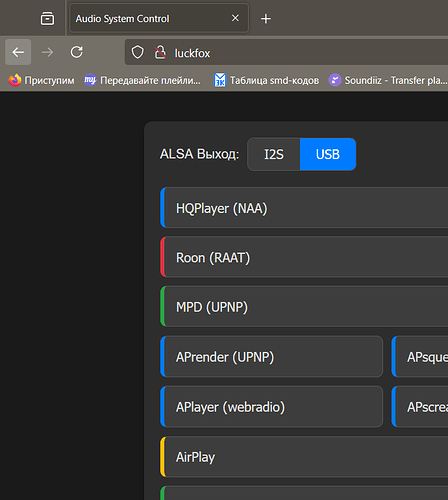
Task: Select the Audio System Control tab
Action: (159, 18)
